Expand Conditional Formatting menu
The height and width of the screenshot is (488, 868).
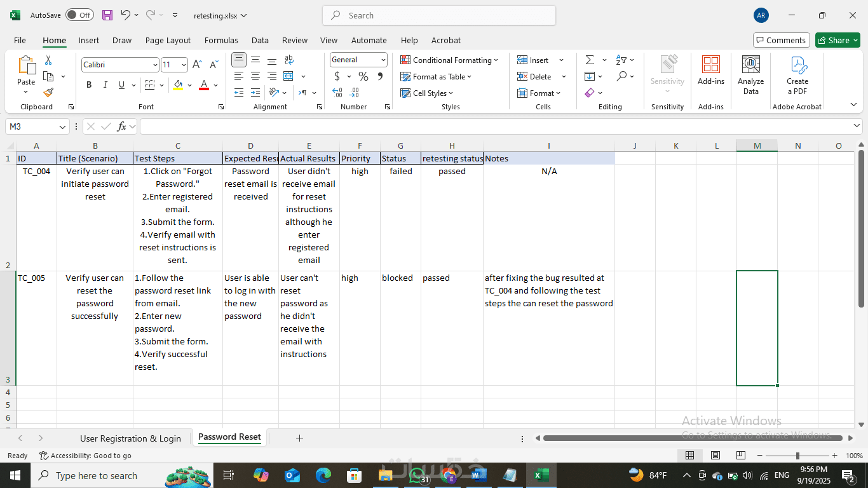click(x=449, y=60)
